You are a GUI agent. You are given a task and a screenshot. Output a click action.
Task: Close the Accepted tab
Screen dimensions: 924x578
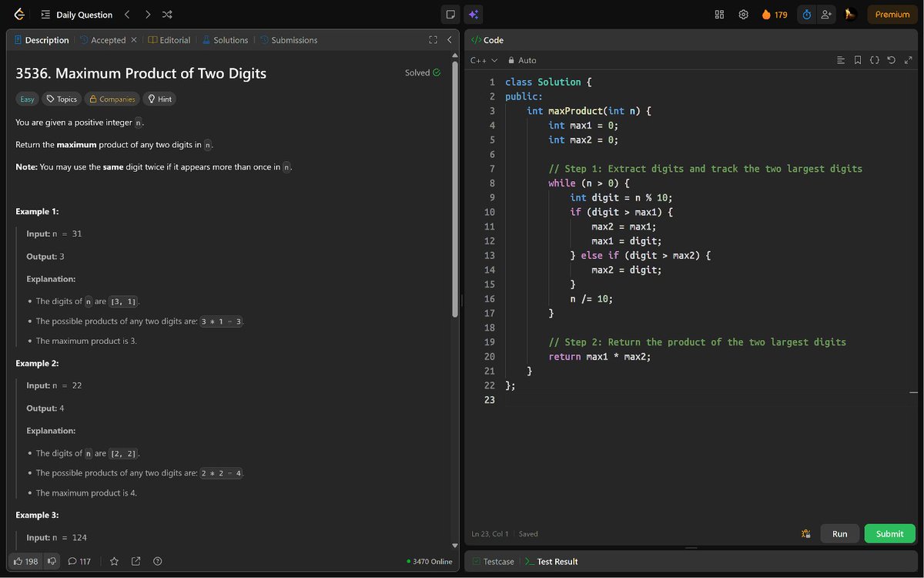click(x=134, y=40)
